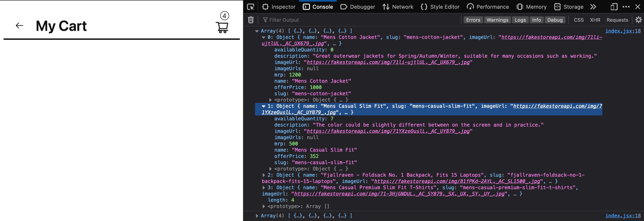Viewport: 644px width, 221px height.
Task: Select availableQuantity value 7
Action: pos(332,119)
